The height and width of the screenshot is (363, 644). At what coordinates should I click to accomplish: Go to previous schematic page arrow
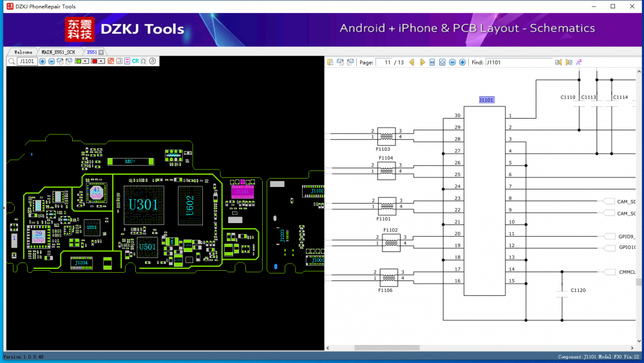coord(412,63)
